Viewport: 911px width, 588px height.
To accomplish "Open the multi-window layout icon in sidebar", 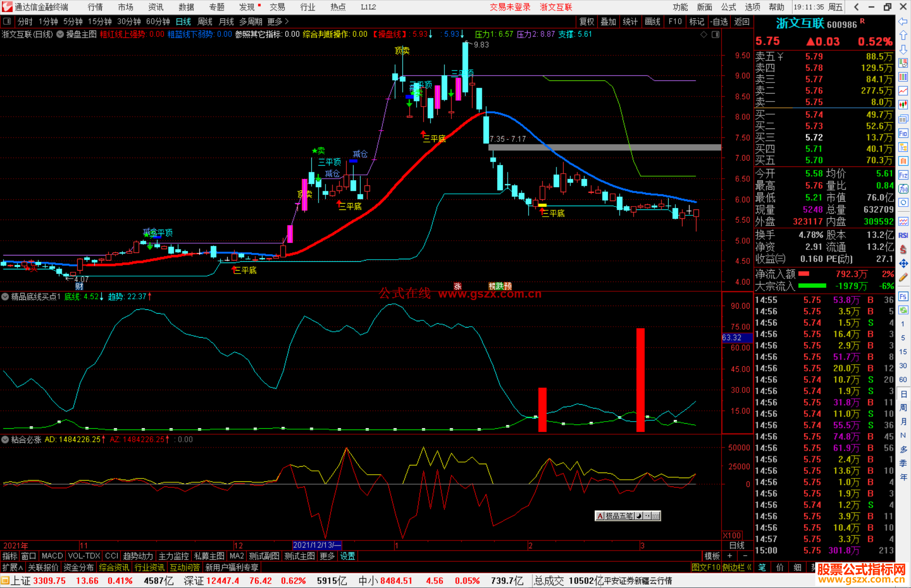I will [x=903, y=119].
